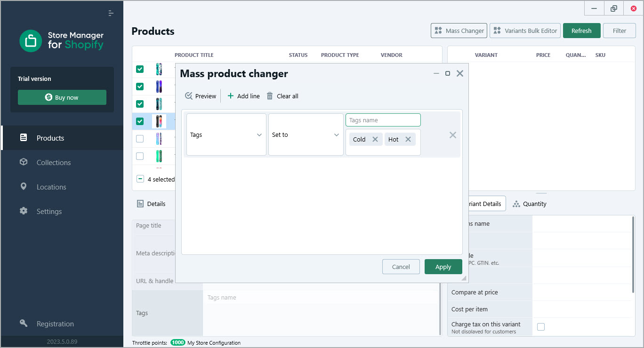Check the sixth product row checkbox

click(x=140, y=156)
